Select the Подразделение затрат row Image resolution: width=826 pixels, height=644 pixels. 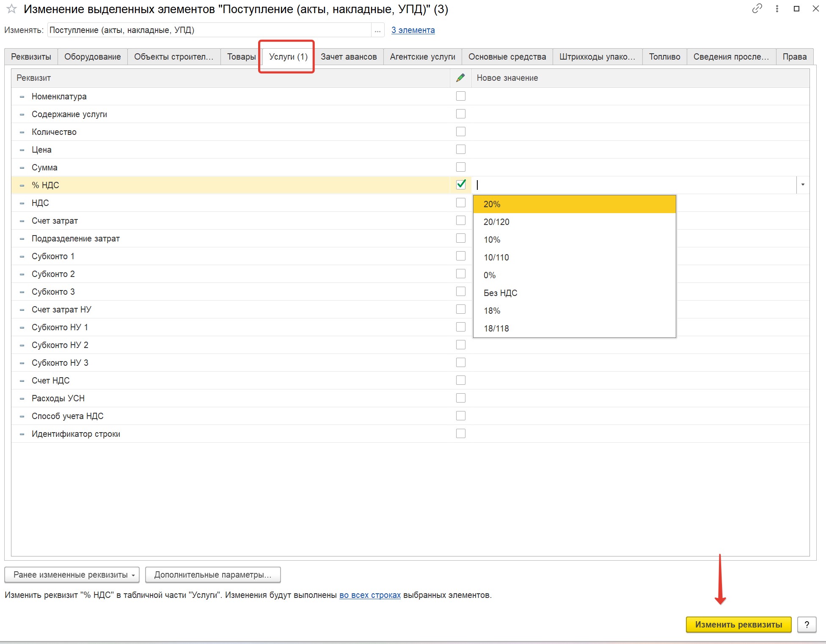(410, 238)
